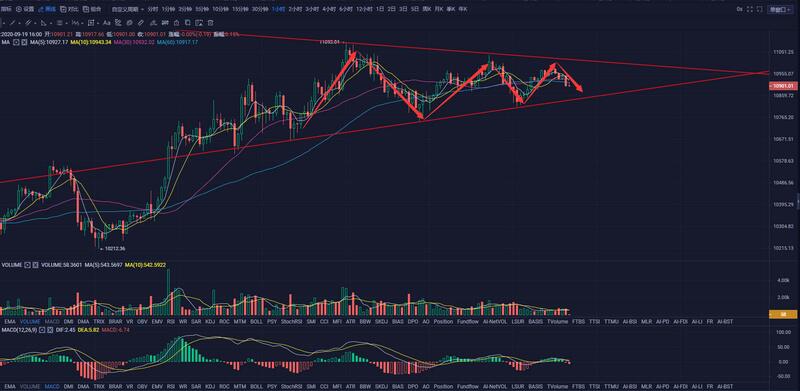Click the 对比 compare icon button

click(69, 9)
